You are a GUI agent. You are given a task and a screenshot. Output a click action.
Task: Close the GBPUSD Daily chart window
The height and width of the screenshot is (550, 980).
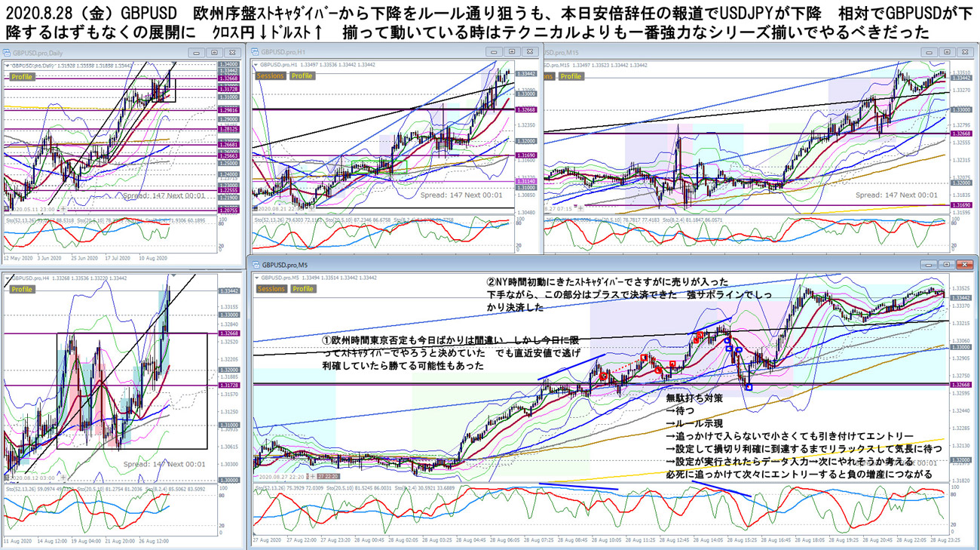point(232,53)
